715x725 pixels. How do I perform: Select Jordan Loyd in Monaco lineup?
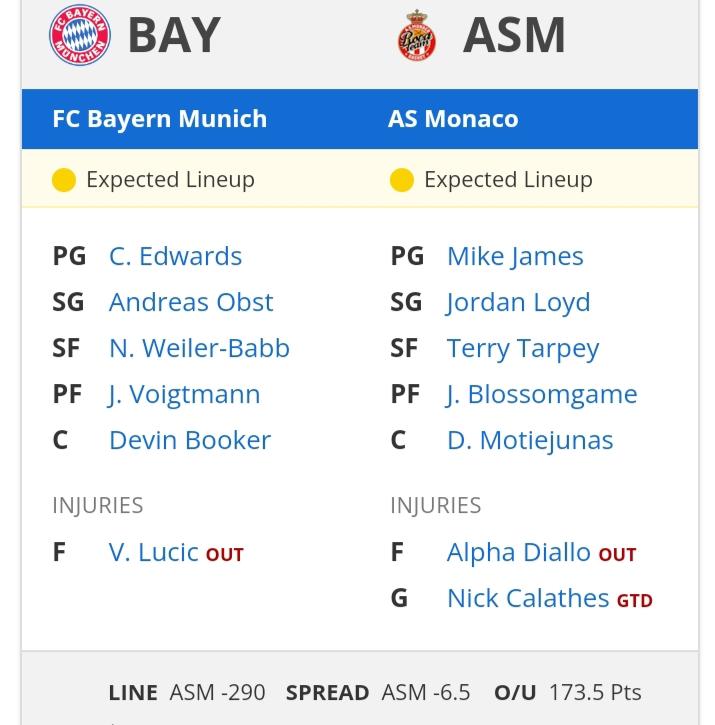click(518, 302)
